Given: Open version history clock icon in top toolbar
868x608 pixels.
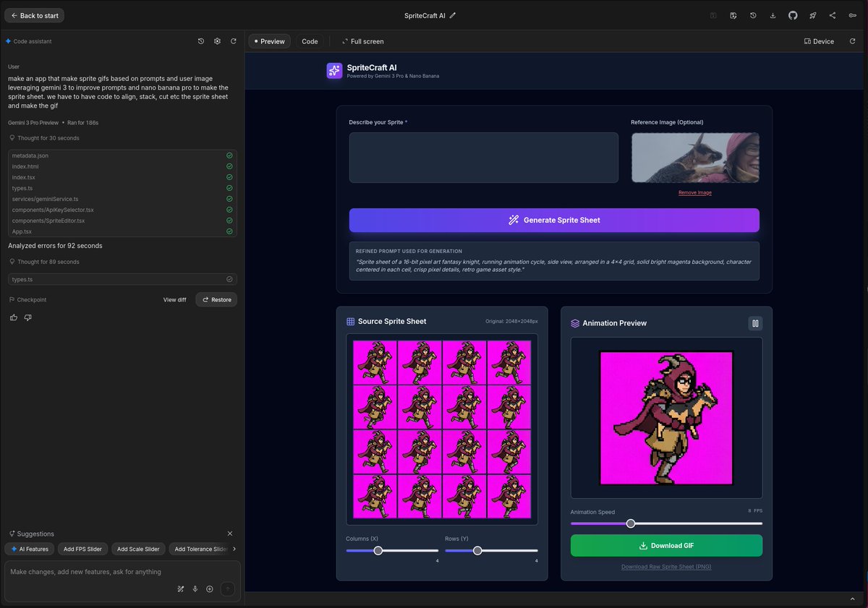Looking at the screenshot, I should pos(753,15).
